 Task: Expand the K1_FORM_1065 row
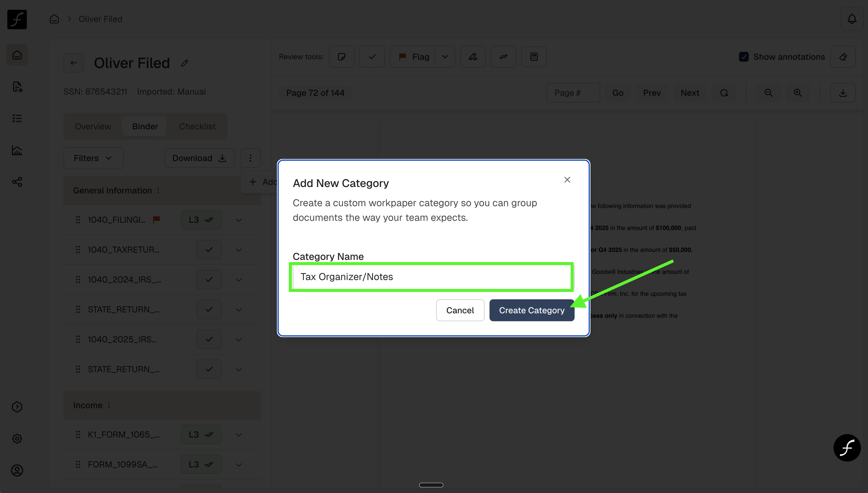pos(239,435)
